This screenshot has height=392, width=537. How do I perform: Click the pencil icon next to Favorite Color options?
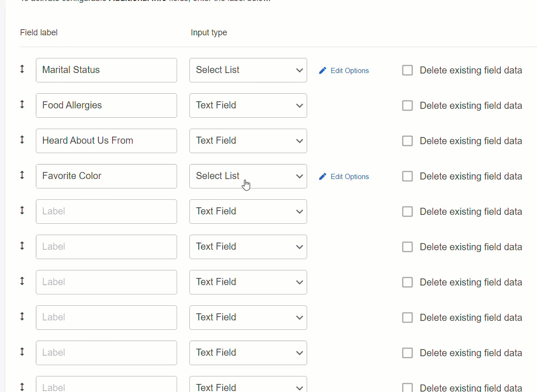click(x=322, y=176)
